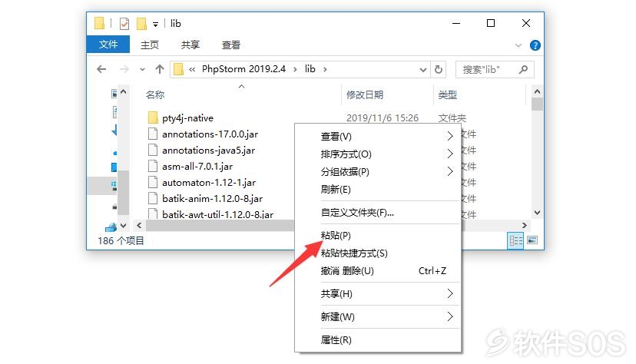Choose 自定义文件夹(F)... in context menu
Image resolution: width=636 pixels, height=364 pixels.
[378, 213]
